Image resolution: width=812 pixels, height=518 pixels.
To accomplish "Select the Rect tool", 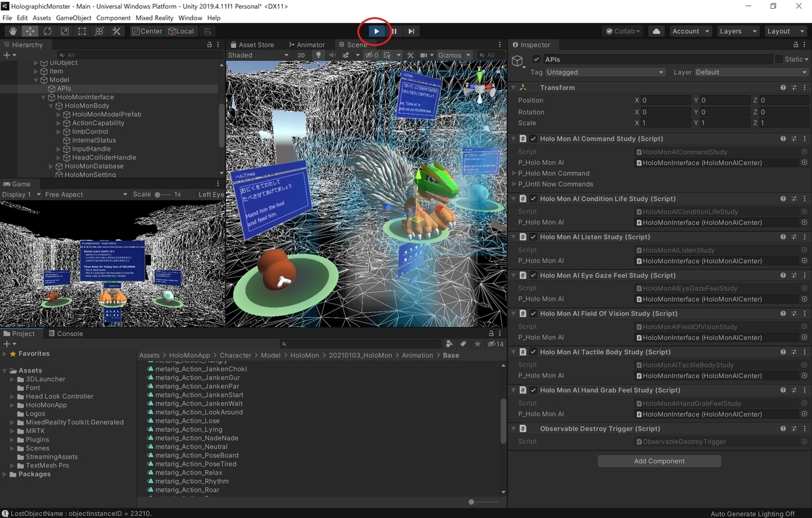I will coord(82,31).
